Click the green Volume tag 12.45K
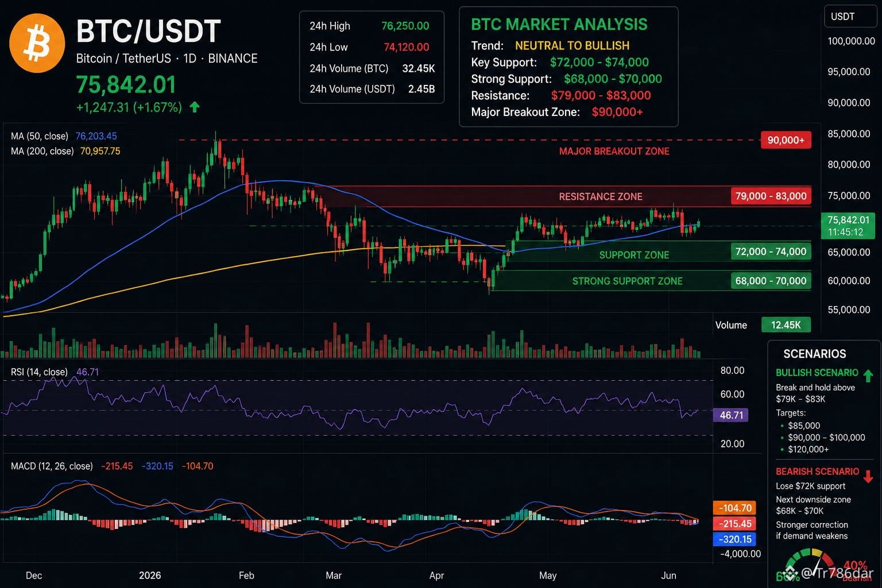Viewport: 882px width, 588px height. (x=786, y=325)
